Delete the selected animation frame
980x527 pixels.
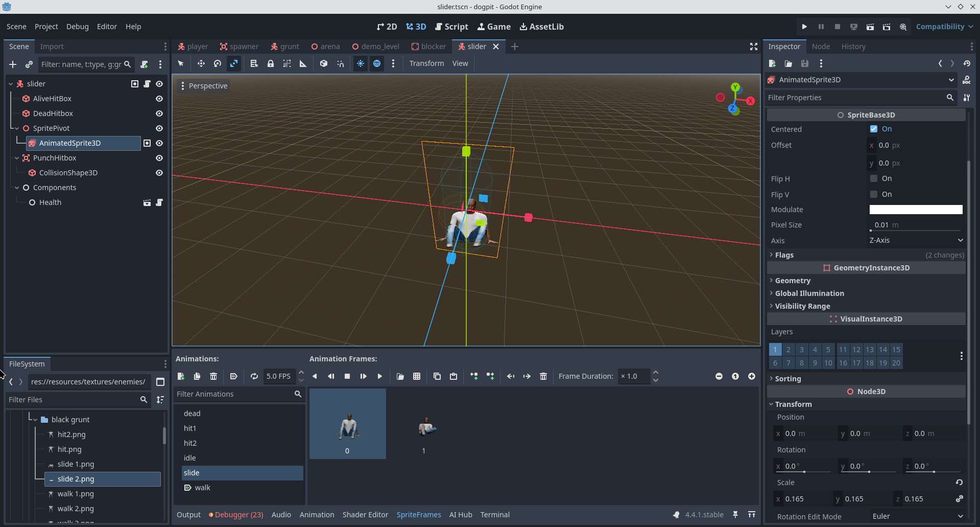pyautogui.click(x=543, y=376)
